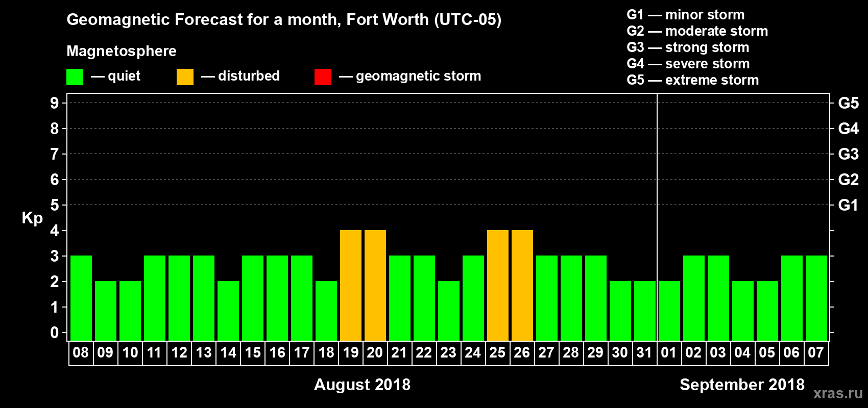Select the green bar for August 18

pos(326,311)
